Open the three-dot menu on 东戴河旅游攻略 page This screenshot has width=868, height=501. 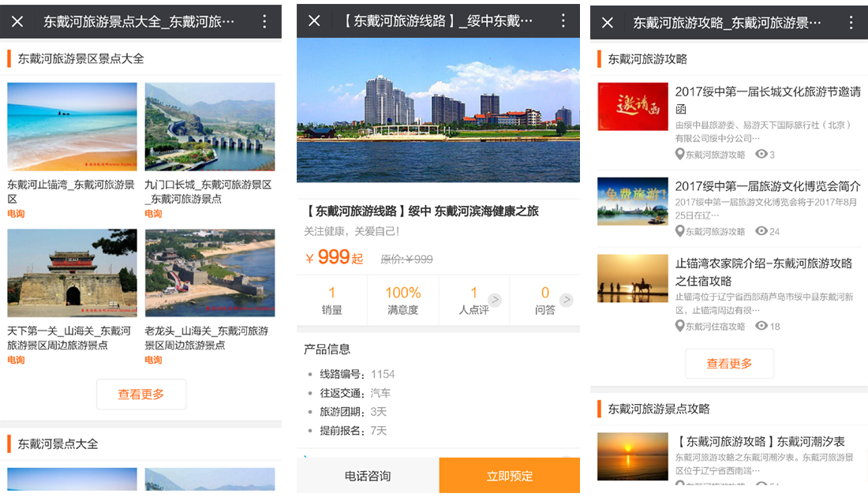851,22
